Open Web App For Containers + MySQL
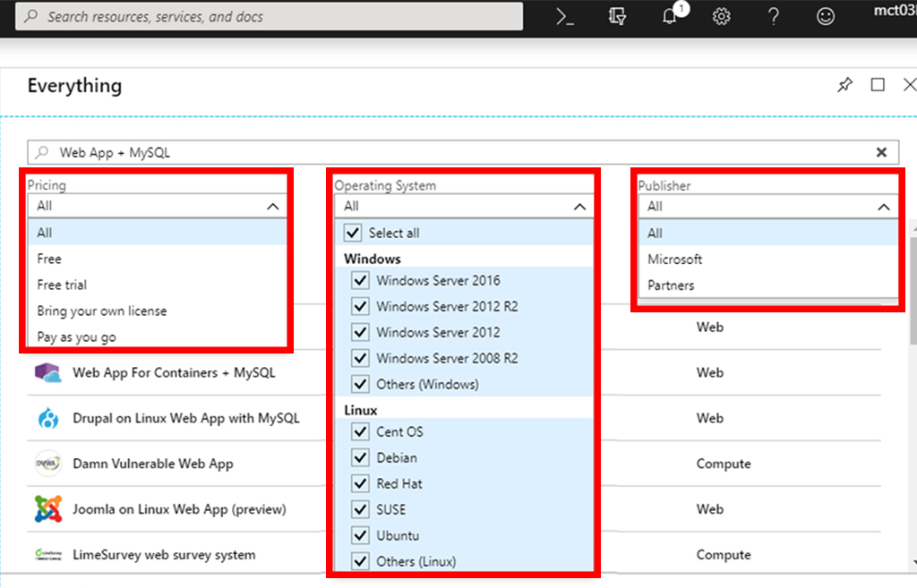 click(x=174, y=372)
